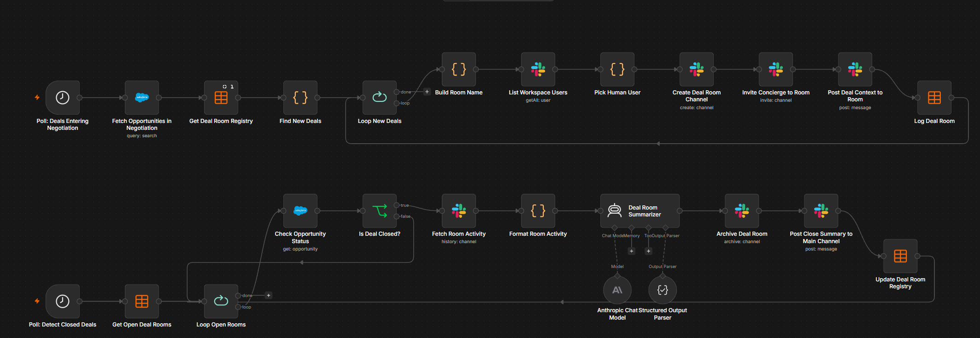Open the Format Room Activity code node
The width and height of the screenshot is (980, 338).
pos(538,211)
